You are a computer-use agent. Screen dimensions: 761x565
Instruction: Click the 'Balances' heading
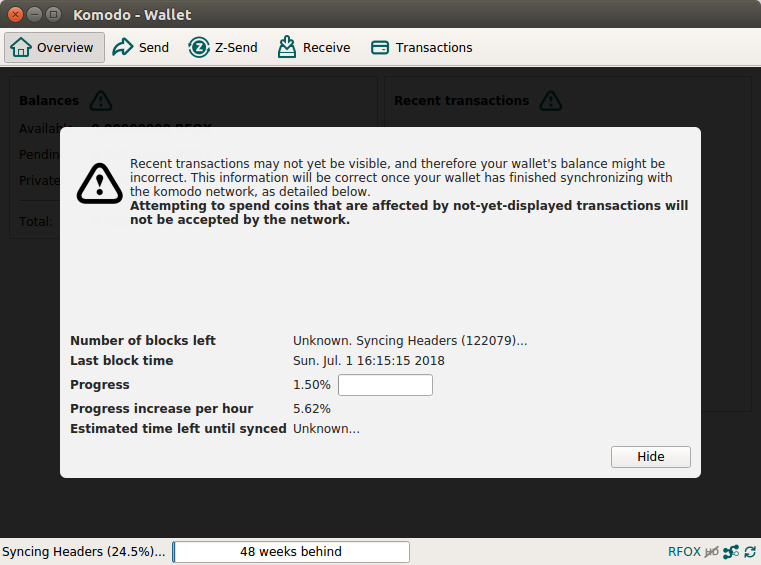point(49,100)
